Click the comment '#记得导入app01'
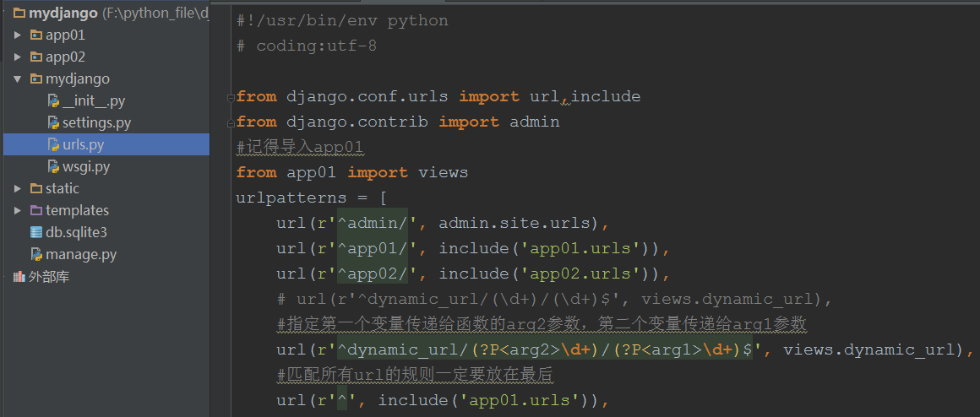This screenshot has height=417, width=980. click(x=300, y=148)
